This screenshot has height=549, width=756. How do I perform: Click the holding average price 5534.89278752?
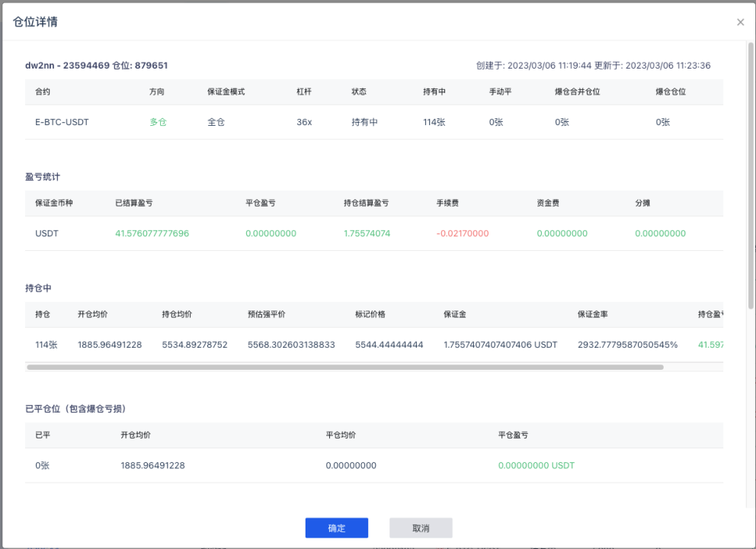point(195,345)
